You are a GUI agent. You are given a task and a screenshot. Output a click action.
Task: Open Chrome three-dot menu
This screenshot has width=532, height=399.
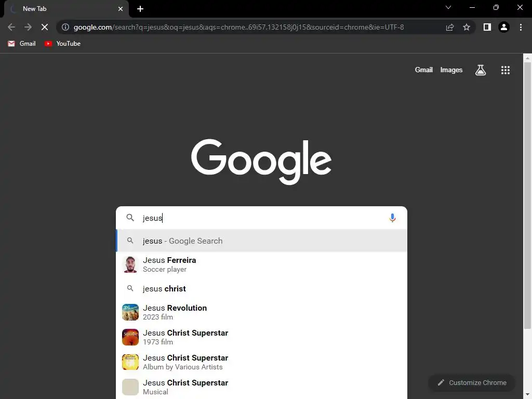pos(521,27)
